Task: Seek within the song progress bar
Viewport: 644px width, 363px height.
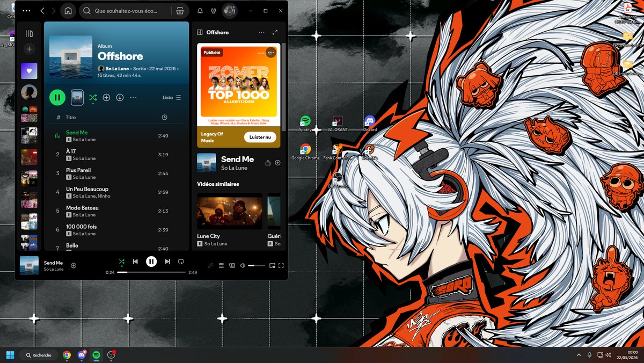Action: 151,272
